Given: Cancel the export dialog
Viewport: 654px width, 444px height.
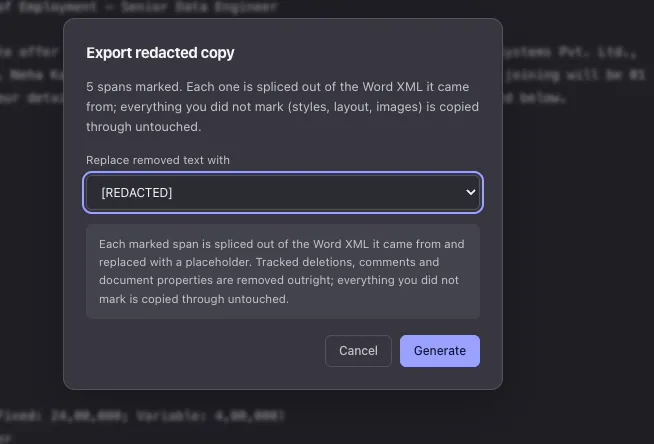Looking at the screenshot, I should [x=358, y=351].
